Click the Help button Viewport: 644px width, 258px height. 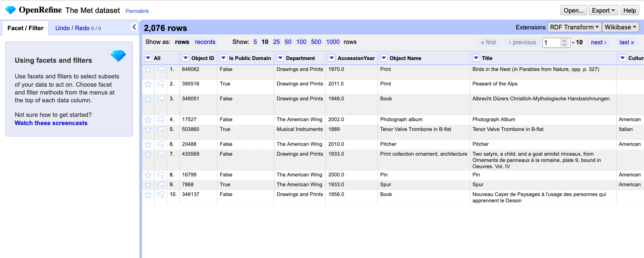629,11
